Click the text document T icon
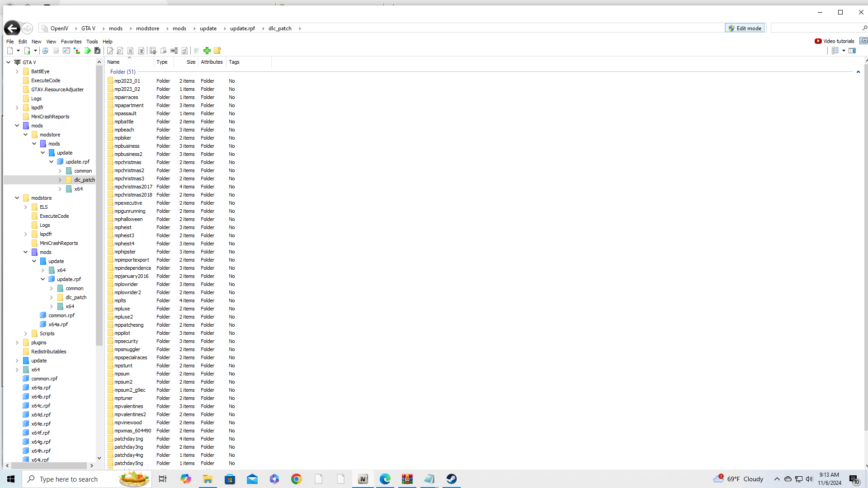 pos(141,51)
